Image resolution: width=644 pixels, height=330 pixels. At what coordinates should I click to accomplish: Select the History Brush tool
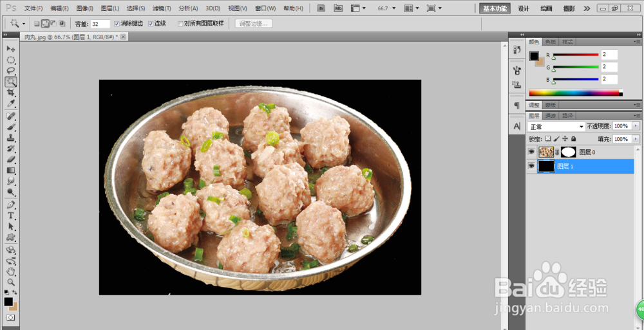click(11, 148)
